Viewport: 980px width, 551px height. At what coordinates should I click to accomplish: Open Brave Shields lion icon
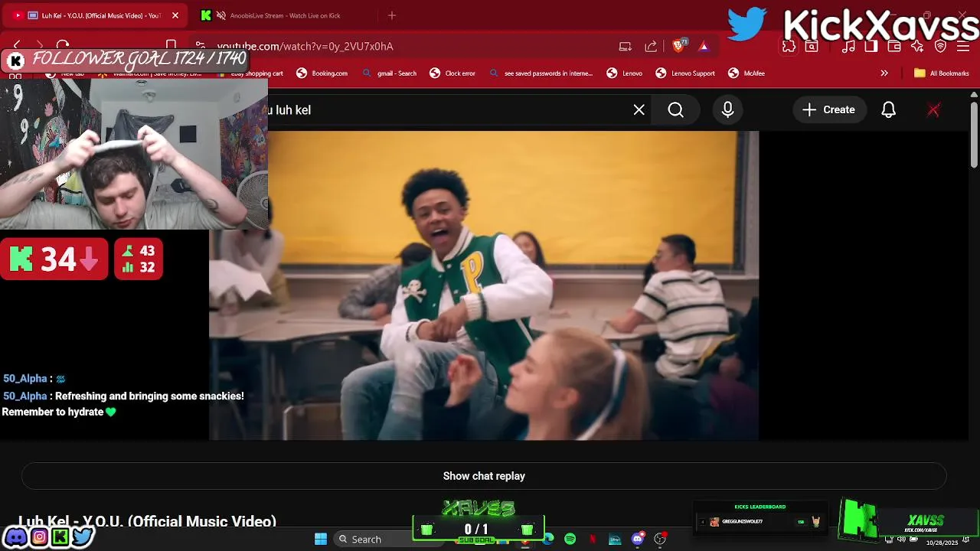(x=678, y=47)
